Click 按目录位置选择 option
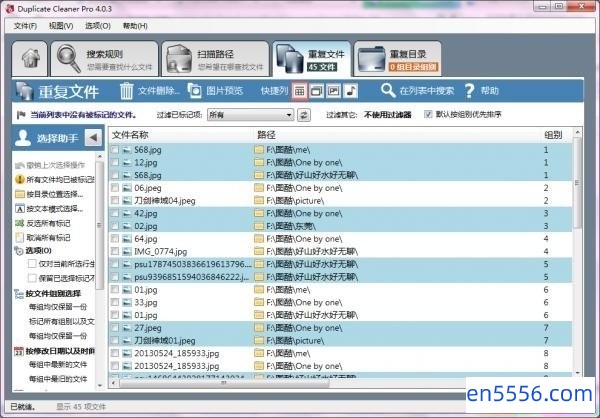The image size is (600, 418). 49,194
